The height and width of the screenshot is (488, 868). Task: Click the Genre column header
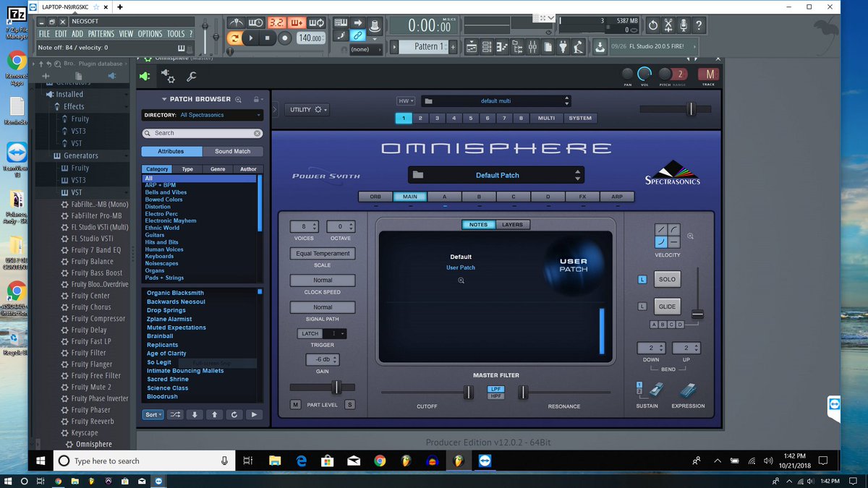[218, 169]
